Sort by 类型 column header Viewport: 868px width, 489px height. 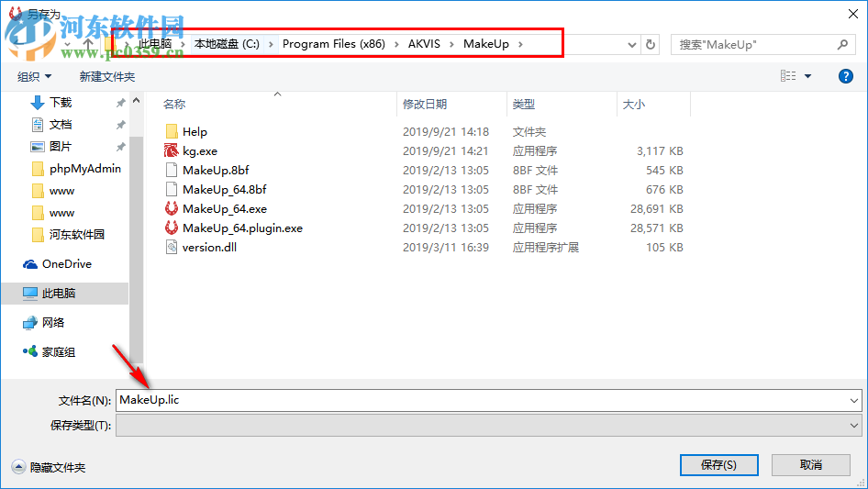(x=524, y=104)
